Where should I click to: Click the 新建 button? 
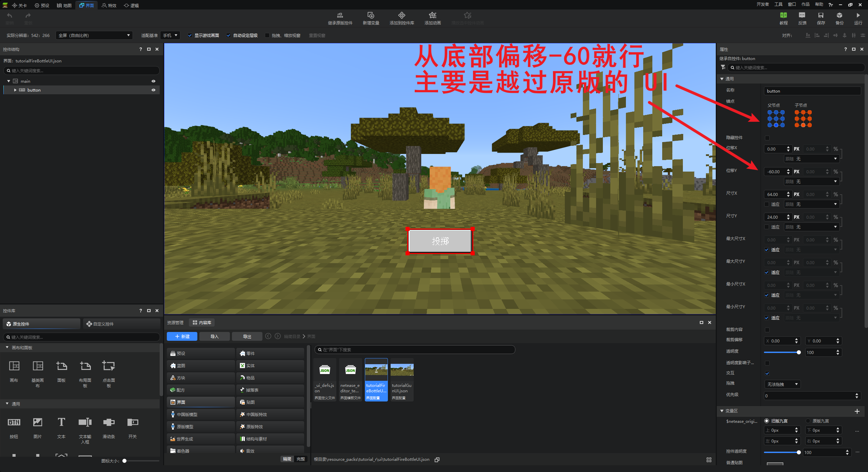point(182,336)
